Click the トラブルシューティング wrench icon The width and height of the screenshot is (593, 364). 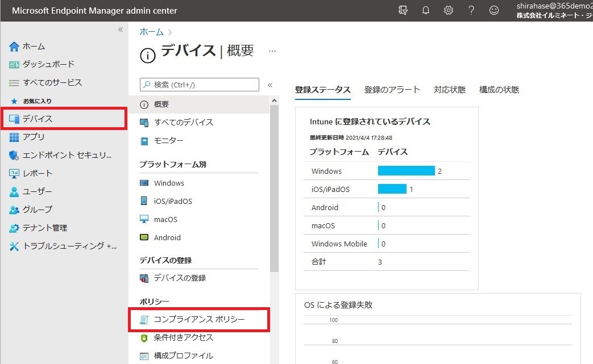pos(14,246)
